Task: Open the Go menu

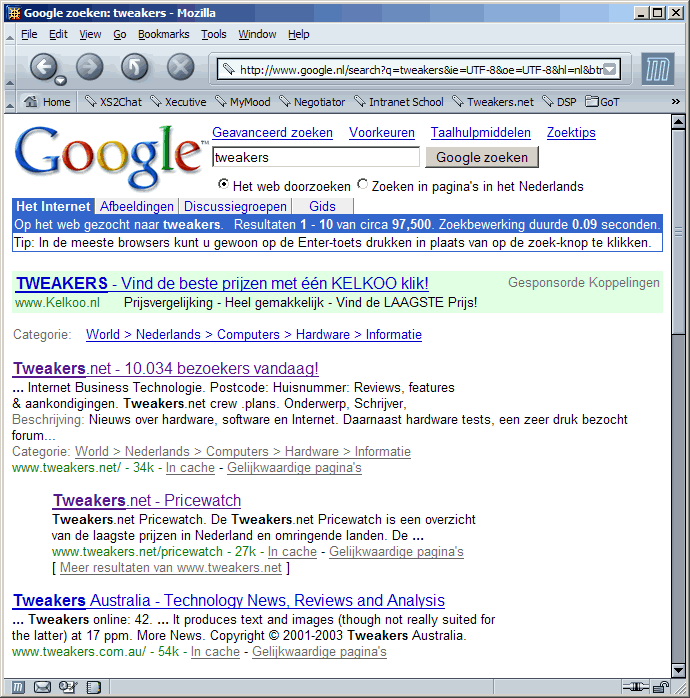Action: (119, 34)
